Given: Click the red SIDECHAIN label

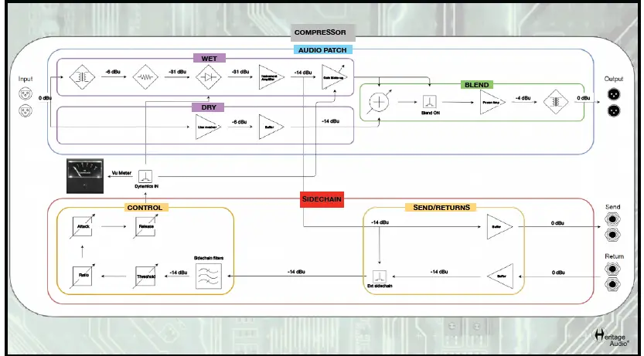Looking at the screenshot, I should (322, 200).
